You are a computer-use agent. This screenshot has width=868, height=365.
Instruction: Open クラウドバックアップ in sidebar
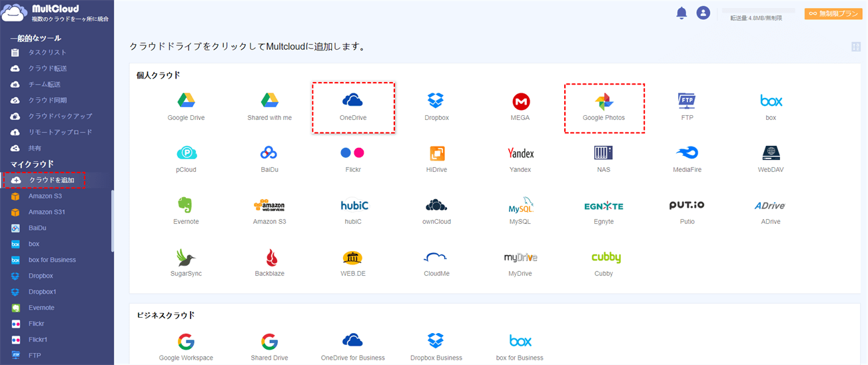(x=60, y=116)
